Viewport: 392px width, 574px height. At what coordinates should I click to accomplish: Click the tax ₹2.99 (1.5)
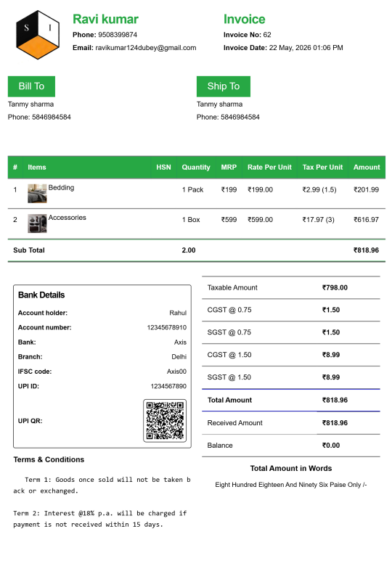[319, 189]
